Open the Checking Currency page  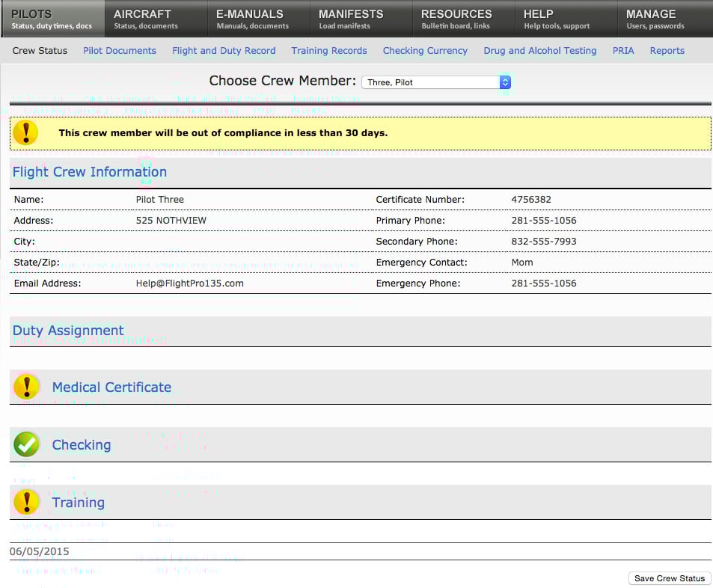[425, 51]
